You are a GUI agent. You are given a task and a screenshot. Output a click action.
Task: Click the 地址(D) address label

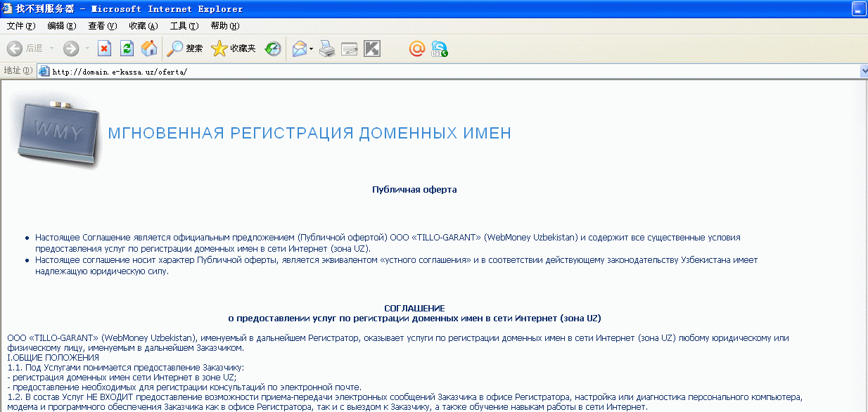click(x=18, y=71)
